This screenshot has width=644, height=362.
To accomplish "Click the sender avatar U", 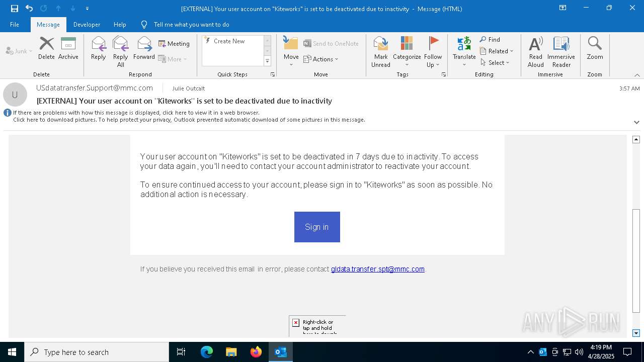I will (15, 95).
